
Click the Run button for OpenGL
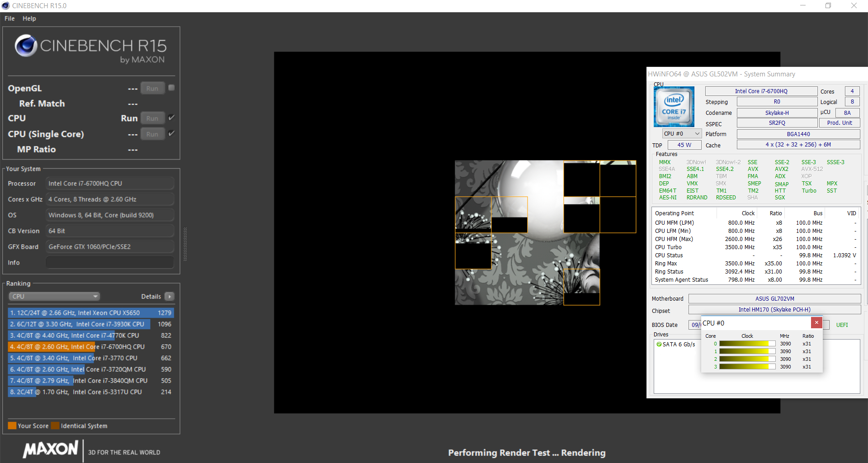pyautogui.click(x=152, y=89)
